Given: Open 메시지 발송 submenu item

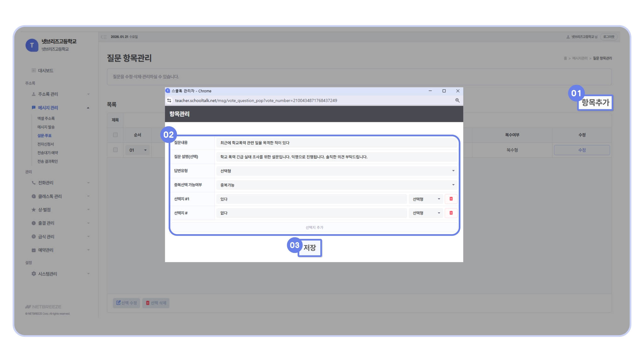Looking at the screenshot, I should pos(46,127).
